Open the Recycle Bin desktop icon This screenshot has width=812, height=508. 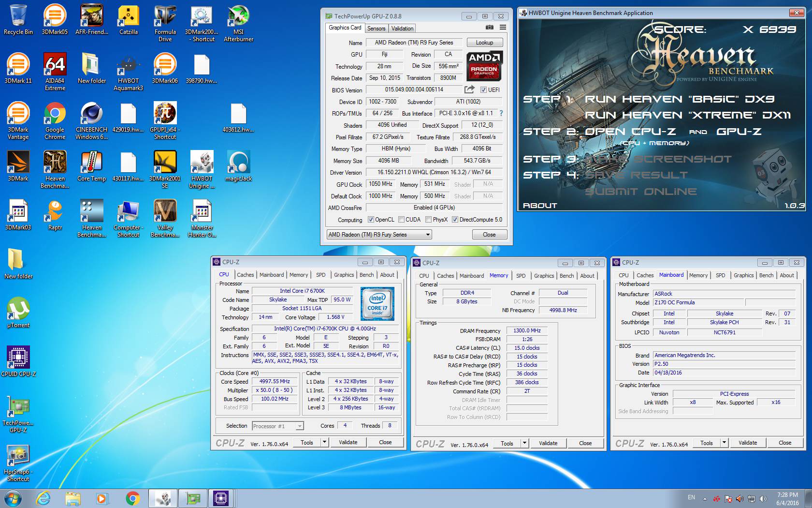(x=18, y=19)
